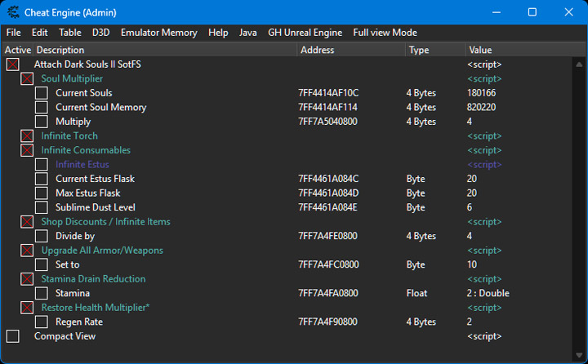588x364 pixels.
Task: Tick the Sublime Dust Level checkbox
Action: point(42,207)
